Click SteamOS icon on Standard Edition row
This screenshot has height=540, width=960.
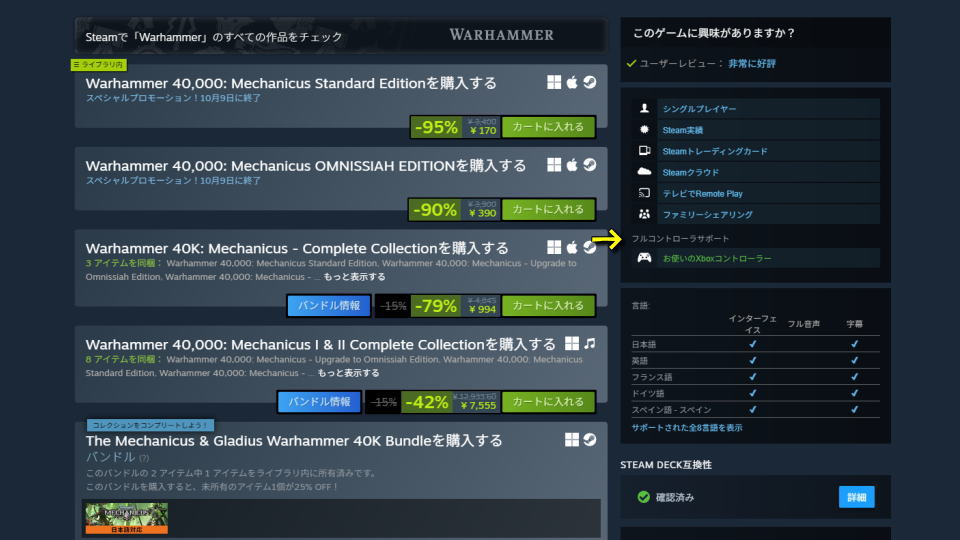click(x=590, y=83)
